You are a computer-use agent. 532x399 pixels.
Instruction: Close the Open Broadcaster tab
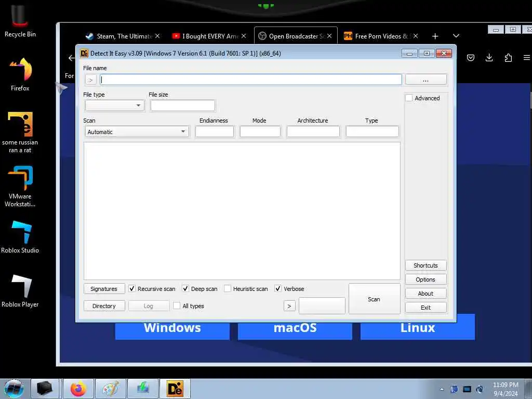[x=329, y=36]
